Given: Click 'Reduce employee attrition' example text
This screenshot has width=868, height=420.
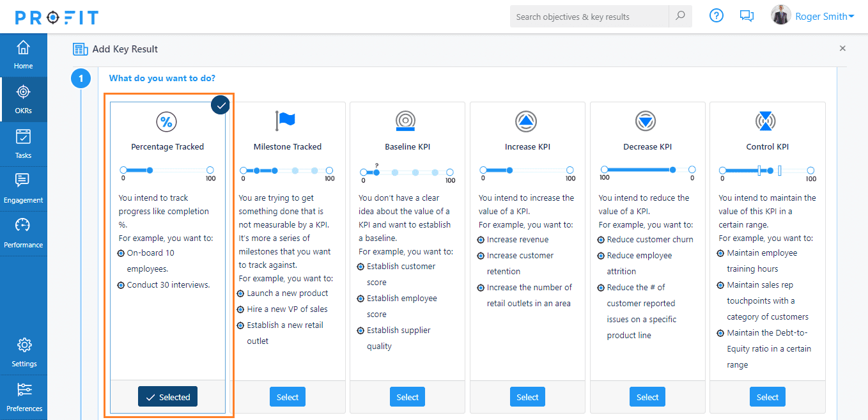Looking at the screenshot, I should [639, 263].
